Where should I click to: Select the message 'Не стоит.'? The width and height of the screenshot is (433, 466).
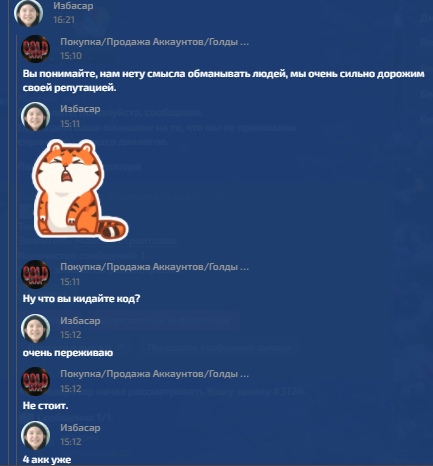point(45,406)
